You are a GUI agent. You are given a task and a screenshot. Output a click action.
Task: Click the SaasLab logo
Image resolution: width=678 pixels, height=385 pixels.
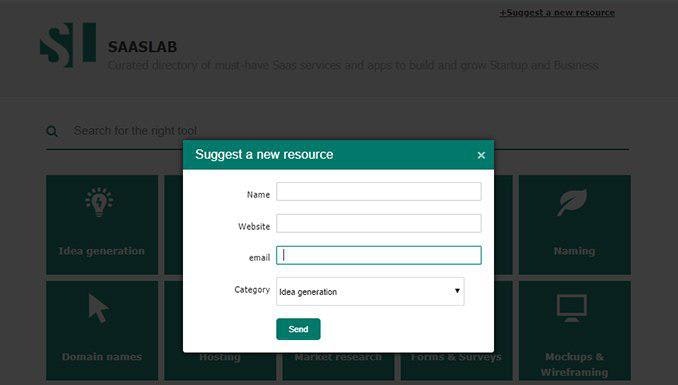tap(68, 45)
